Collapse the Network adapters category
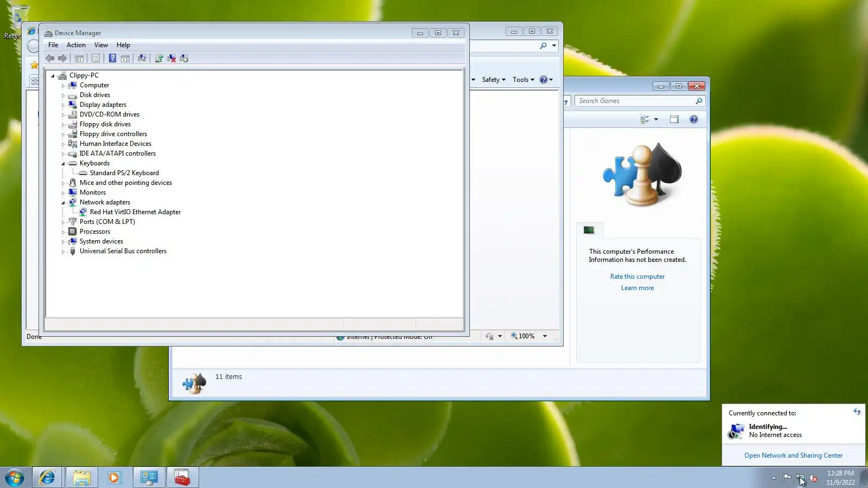Viewport: 868px width, 488px height. [63, 203]
